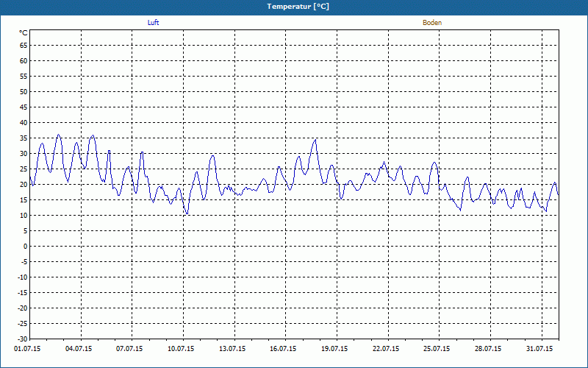The height and width of the screenshot is (368, 588).
Task: Click the 28.07.15 date axis label
Action: coord(488,349)
